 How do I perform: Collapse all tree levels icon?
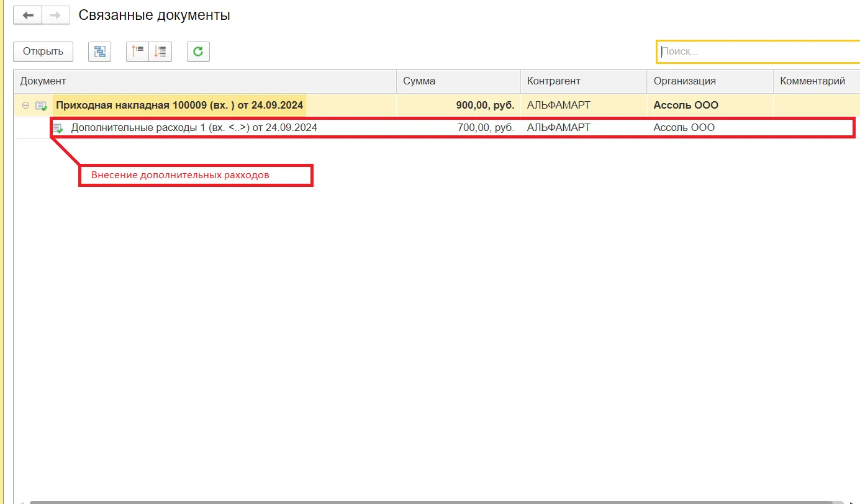[x=137, y=52]
